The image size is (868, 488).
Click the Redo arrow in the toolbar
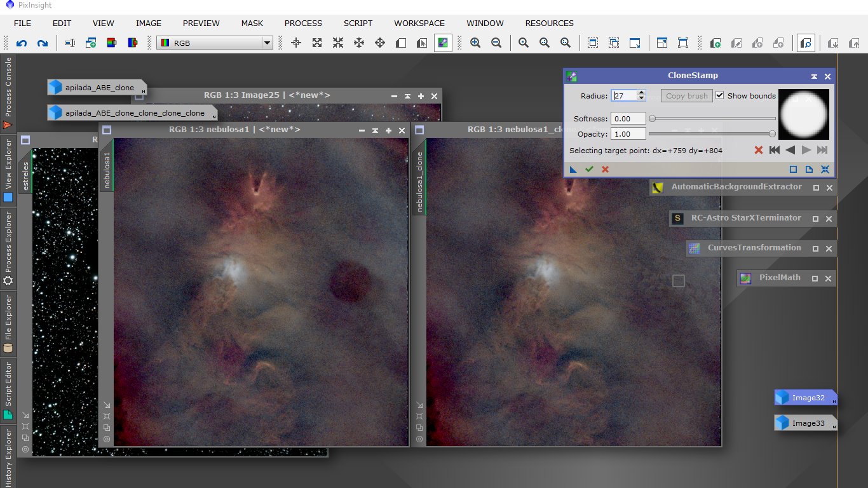click(43, 43)
